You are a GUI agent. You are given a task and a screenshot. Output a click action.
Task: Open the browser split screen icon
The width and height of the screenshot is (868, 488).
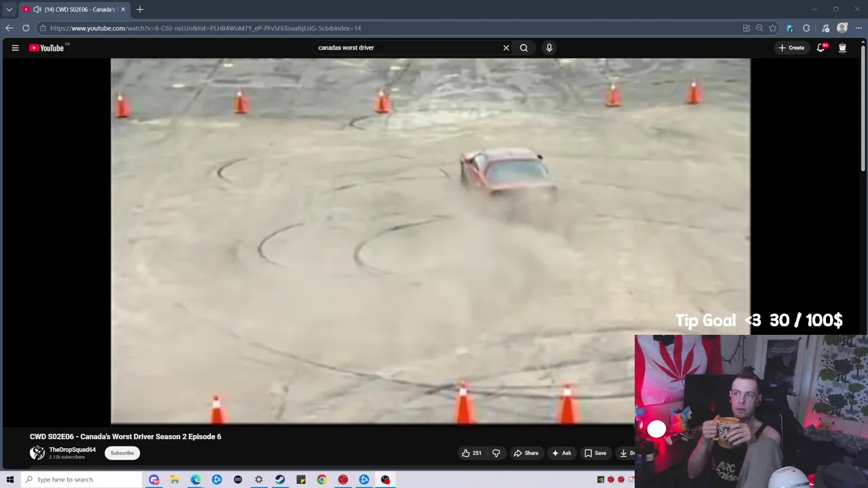click(x=747, y=28)
